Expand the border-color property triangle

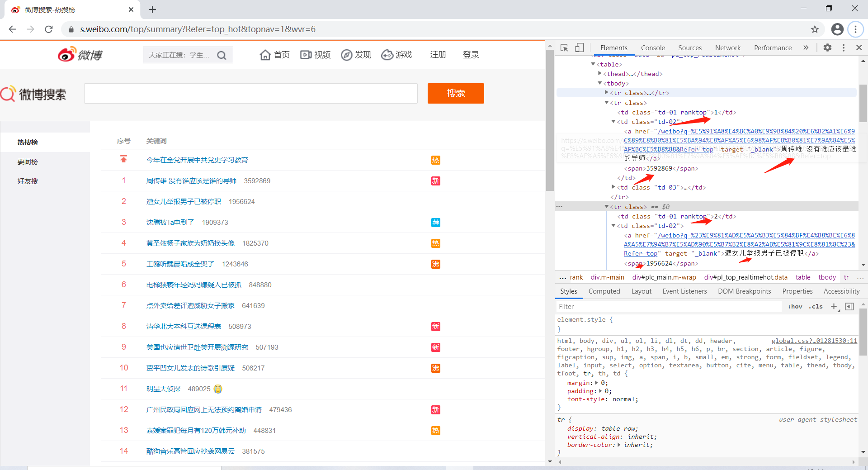point(619,445)
